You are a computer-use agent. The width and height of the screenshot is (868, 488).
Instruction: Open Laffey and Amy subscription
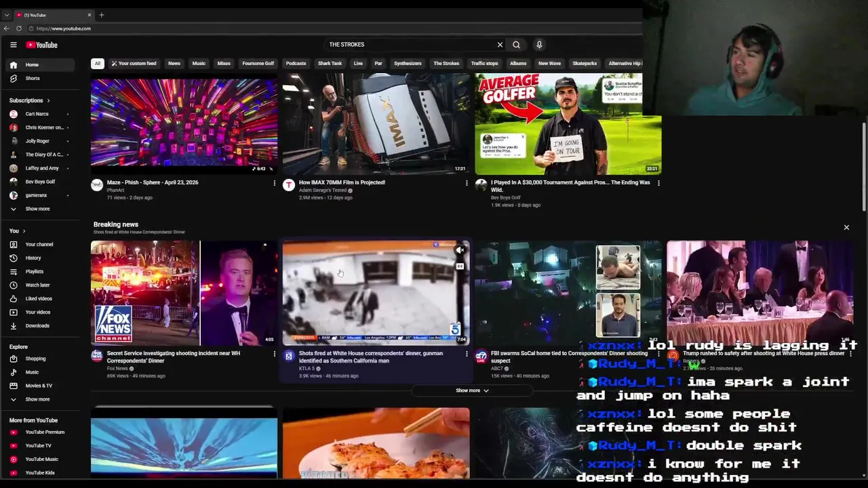[41, 168]
